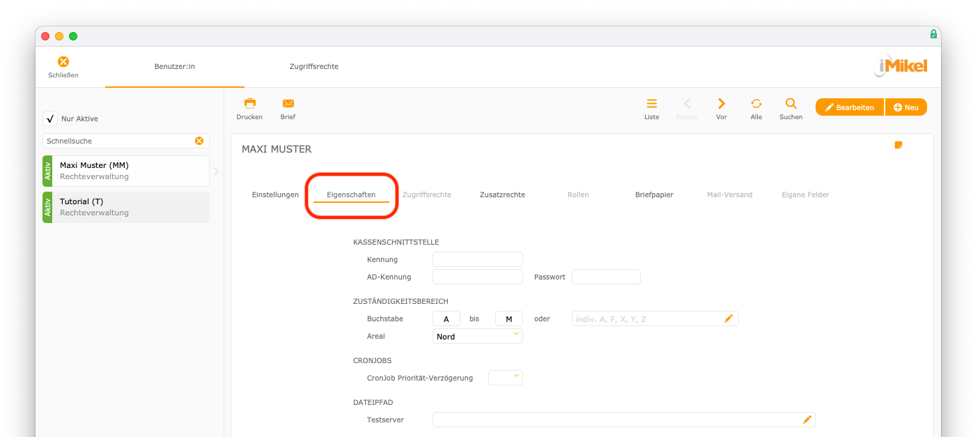Screen dimensions: 980x437
Task: Click the AD-Kennung input field
Action: point(478,277)
